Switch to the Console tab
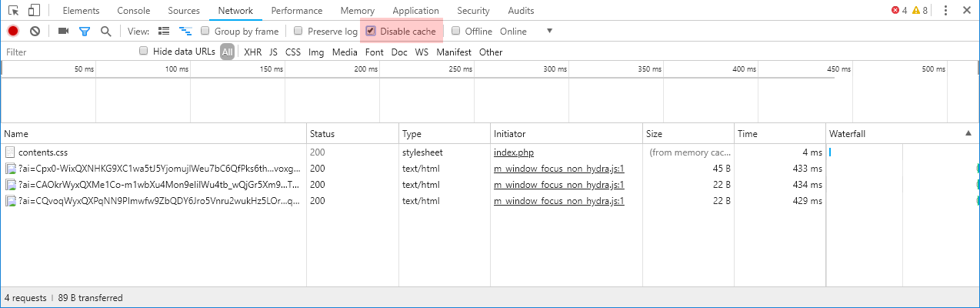980x308 pixels. click(133, 11)
